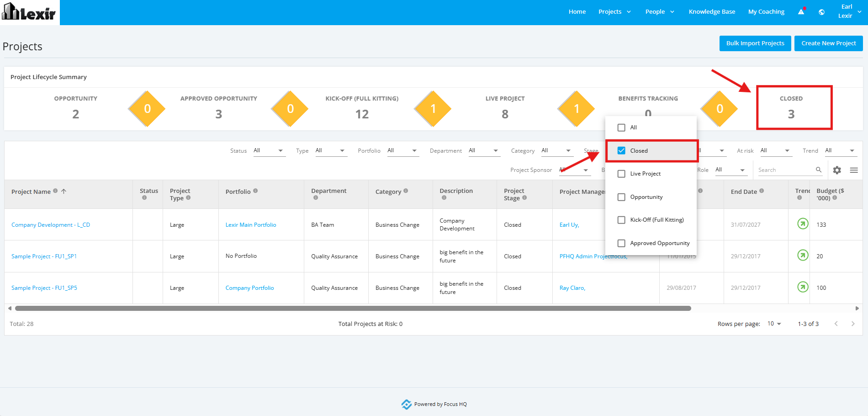Open the alerts warning triangle icon
868x416 pixels.
(801, 12)
